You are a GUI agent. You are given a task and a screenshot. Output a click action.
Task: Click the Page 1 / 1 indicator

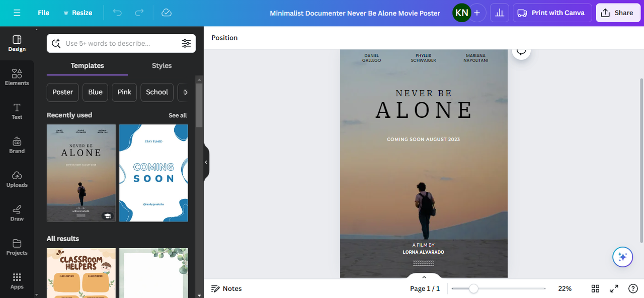425,288
